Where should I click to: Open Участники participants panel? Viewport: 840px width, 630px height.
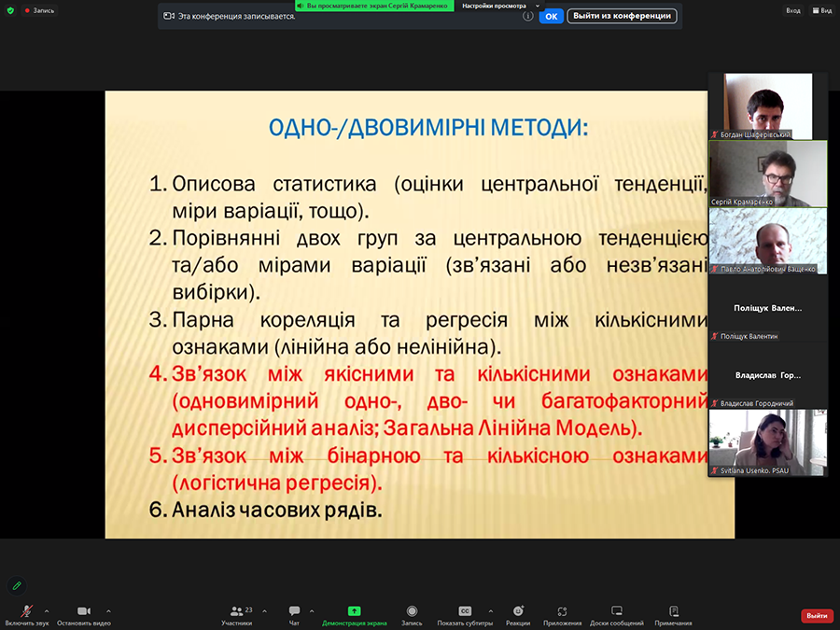point(237,615)
